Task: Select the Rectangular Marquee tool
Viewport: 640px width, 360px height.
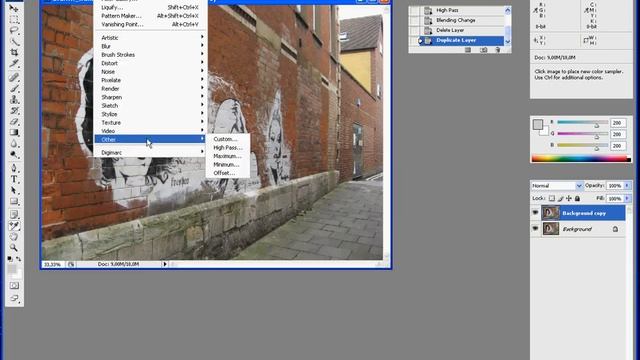Action: pyautogui.click(x=14, y=19)
